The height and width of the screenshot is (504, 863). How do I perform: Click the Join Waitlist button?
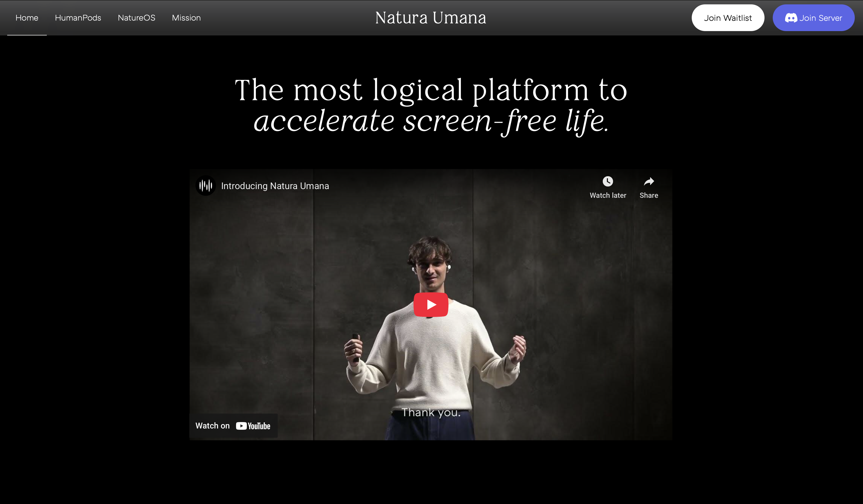[728, 18]
